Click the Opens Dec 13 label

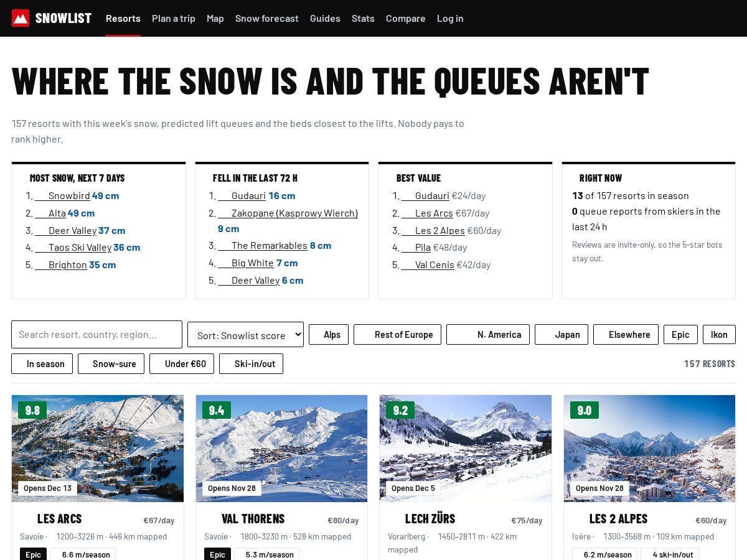(x=47, y=488)
